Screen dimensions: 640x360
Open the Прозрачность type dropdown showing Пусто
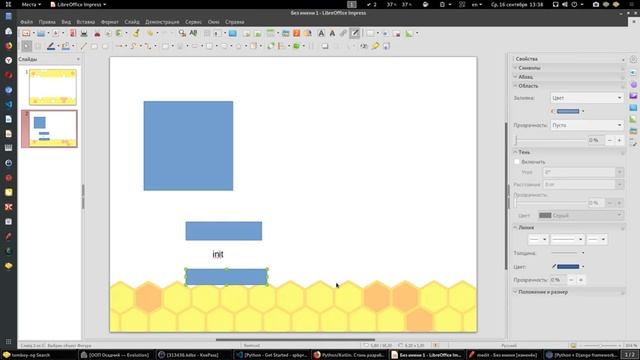click(x=587, y=125)
